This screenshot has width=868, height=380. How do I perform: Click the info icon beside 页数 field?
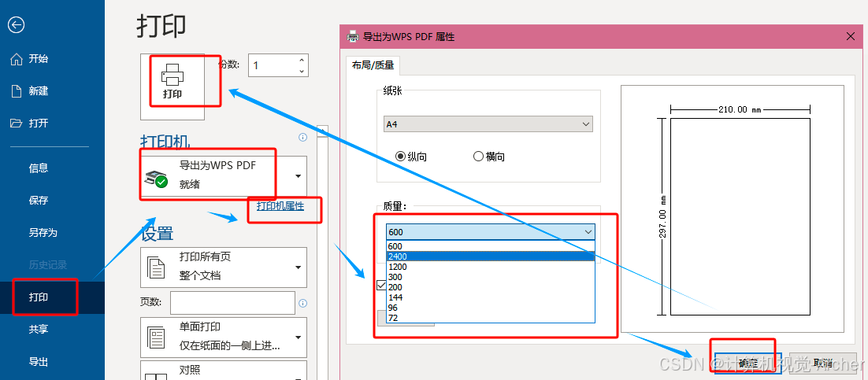[302, 303]
